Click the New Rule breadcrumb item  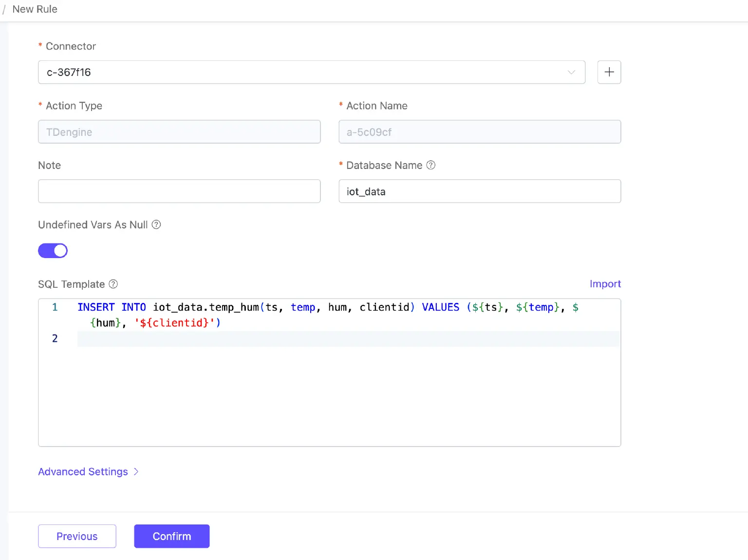[35, 9]
